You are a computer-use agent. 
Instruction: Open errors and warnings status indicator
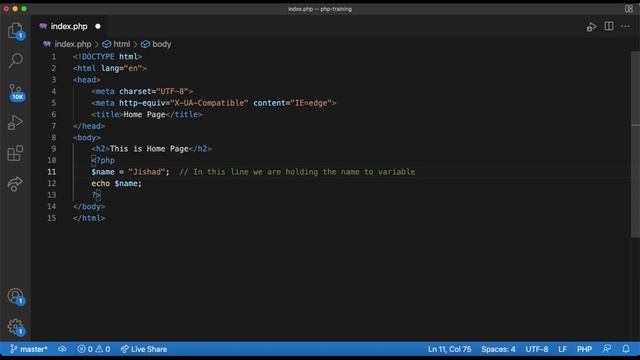click(x=93, y=349)
